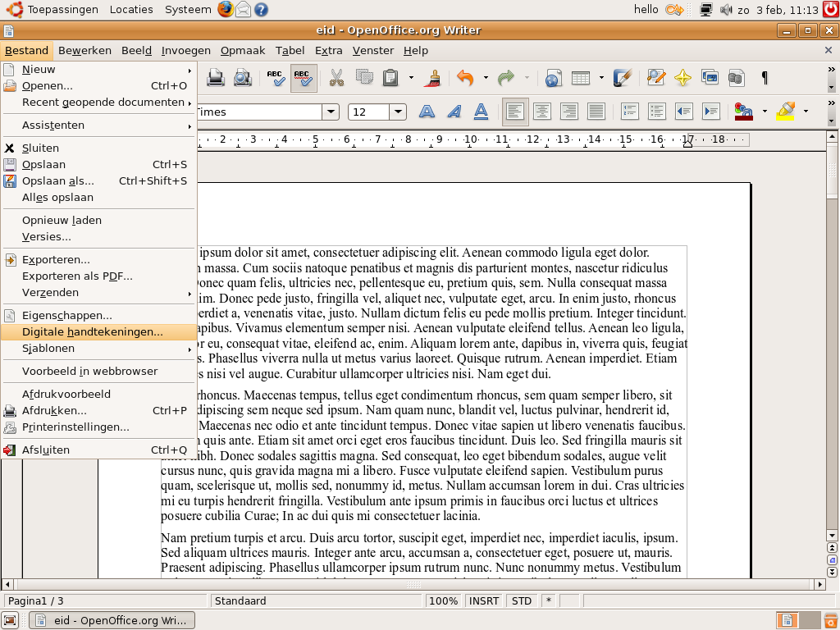This screenshot has width=840, height=630.
Task: Toggle Bullets list icon
Action: (x=656, y=112)
